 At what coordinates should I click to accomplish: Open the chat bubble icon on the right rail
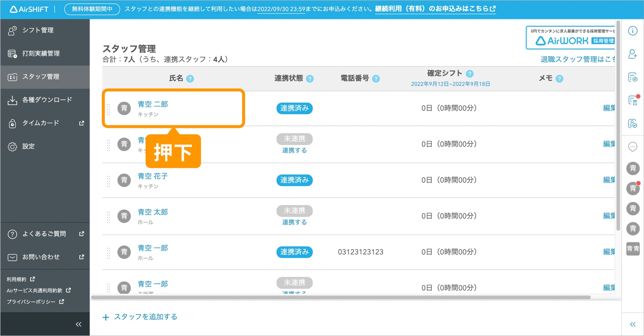[x=633, y=147]
